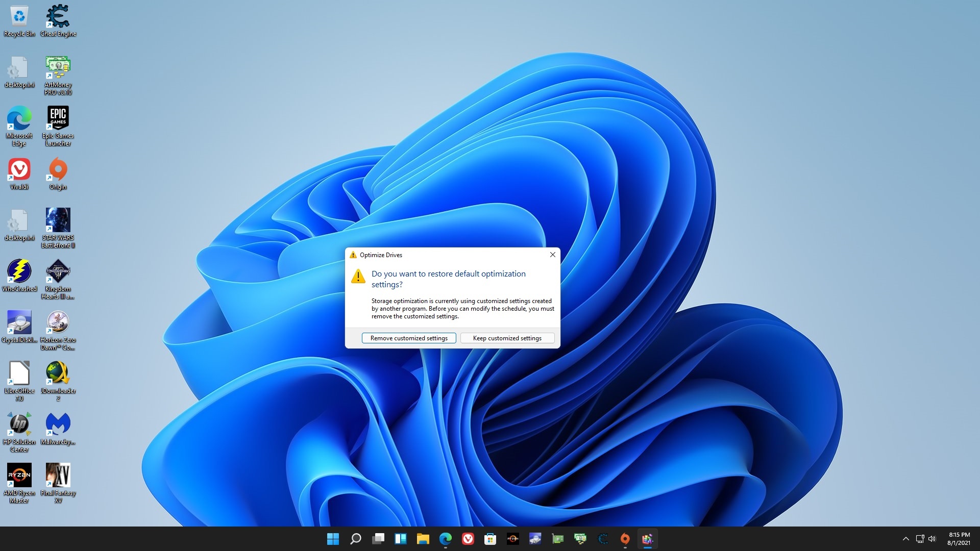Viewport: 980px width, 551px height.
Task: Select Epic Games Launcher desktop icon
Action: [x=58, y=125]
